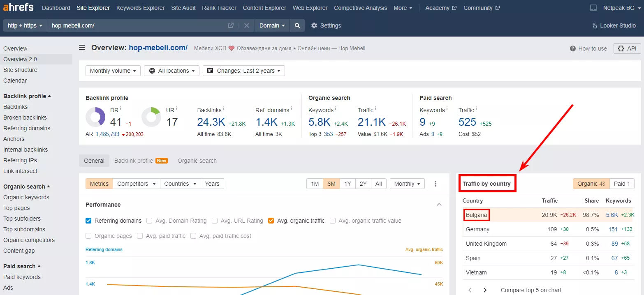Click the monitor icon near Netpeak BG
Image resolution: width=644 pixels, height=295 pixels.
pos(593,8)
